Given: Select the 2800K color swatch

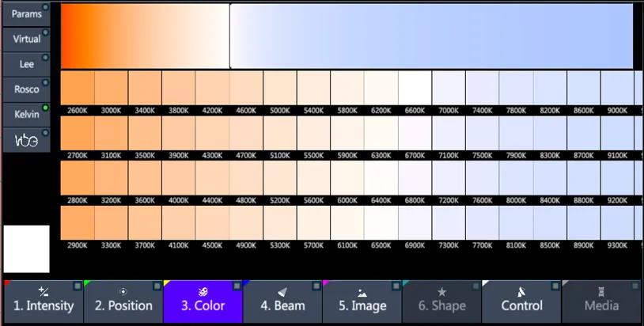Looking at the screenshot, I should [78, 178].
